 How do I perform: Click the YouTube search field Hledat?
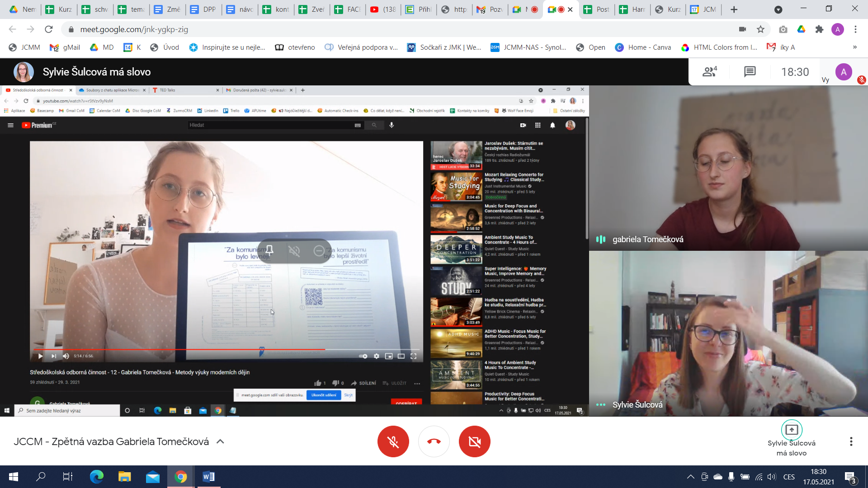click(x=271, y=125)
